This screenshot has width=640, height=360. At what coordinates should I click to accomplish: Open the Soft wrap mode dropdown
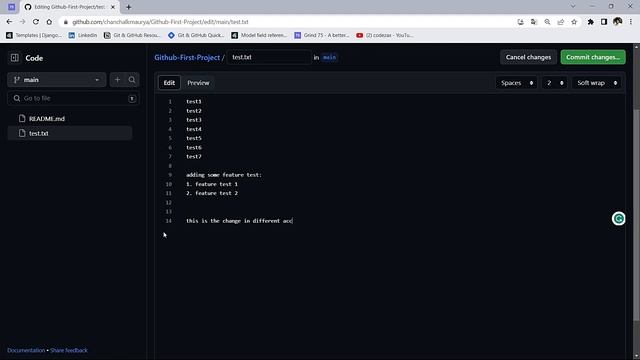(597, 83)
